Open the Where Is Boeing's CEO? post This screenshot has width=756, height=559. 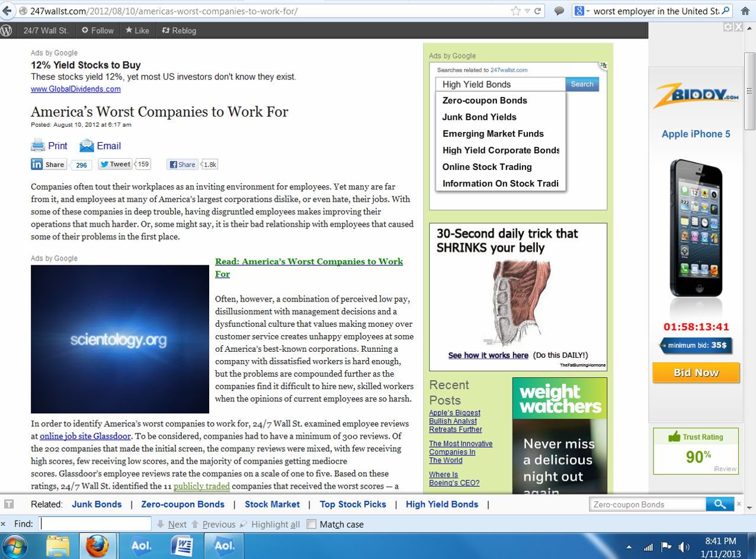(x=454, y=478)
